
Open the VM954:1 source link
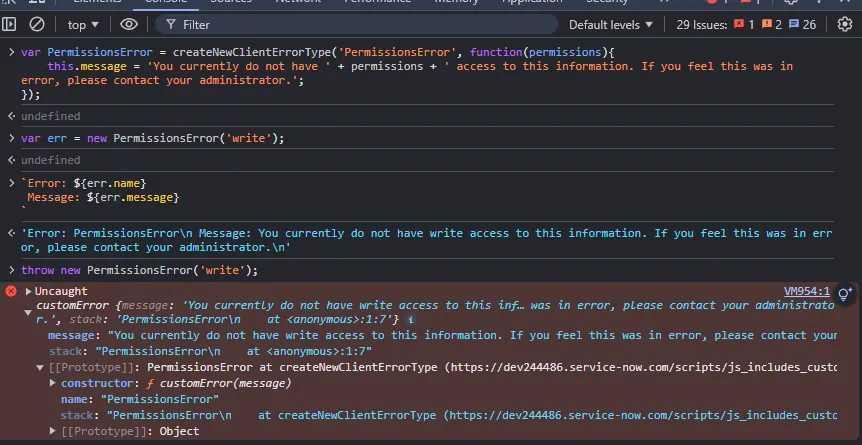806,292
